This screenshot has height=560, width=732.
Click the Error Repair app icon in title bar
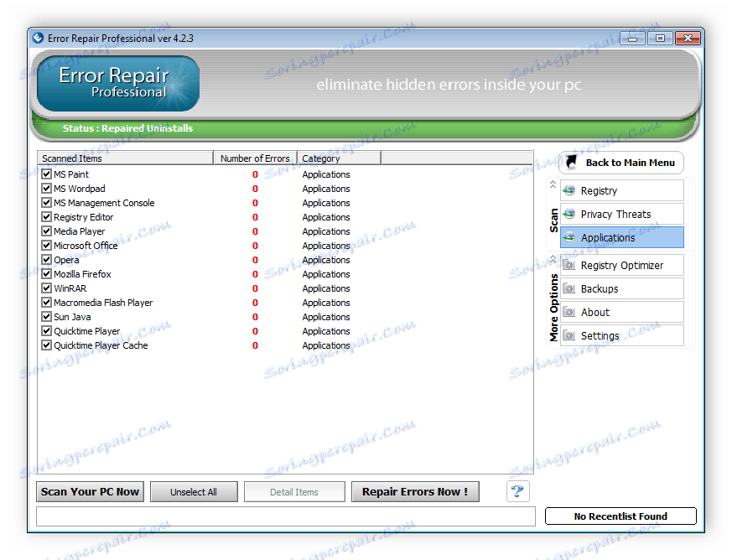pyautogui.click(x=38, y=38)
